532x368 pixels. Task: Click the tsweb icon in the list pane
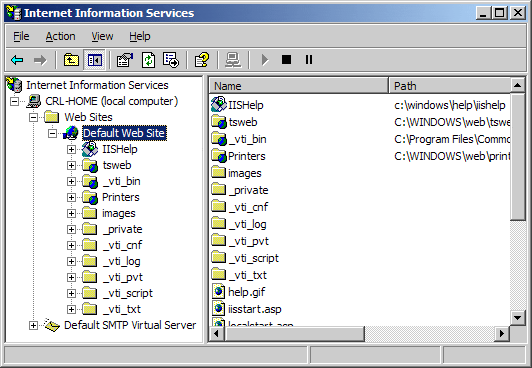pyautogui.click(x=219, y=122)
